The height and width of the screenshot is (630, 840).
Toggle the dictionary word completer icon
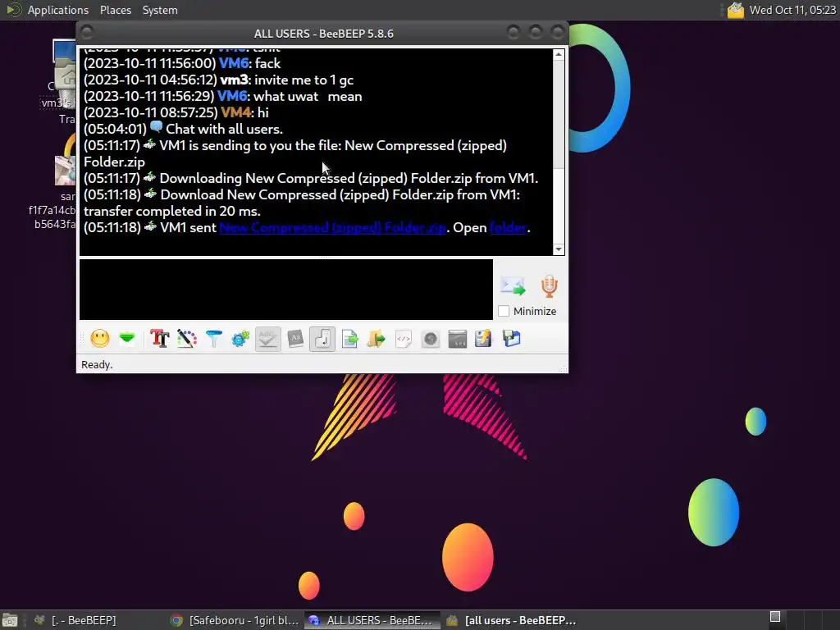click(295, 339)
